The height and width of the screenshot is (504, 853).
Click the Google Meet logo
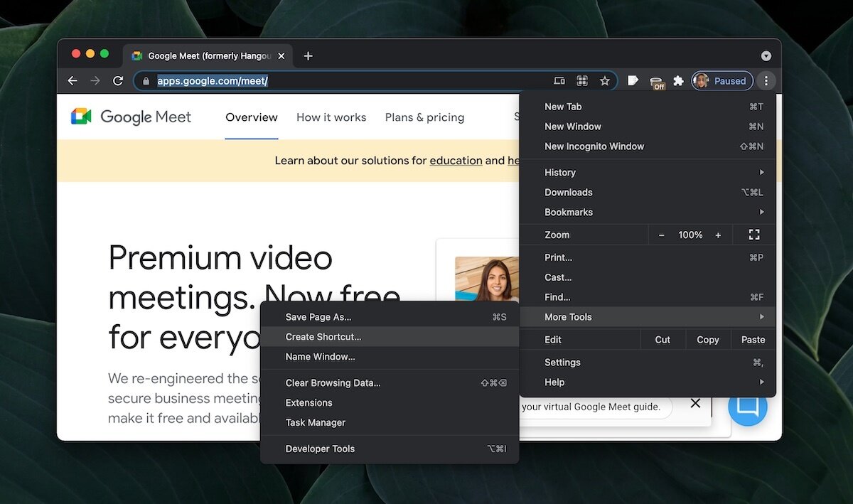pyautogui.click(x=130, y=117)
